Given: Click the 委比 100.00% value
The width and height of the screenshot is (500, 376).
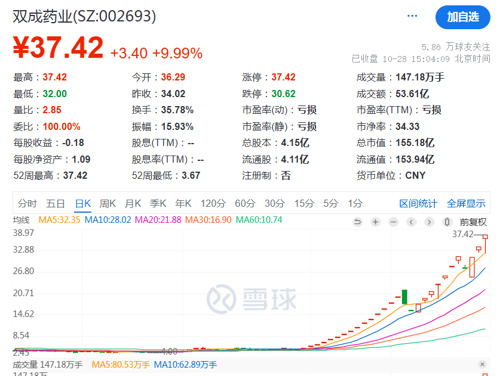Looking at the screenshot, I should coord(61,127).
